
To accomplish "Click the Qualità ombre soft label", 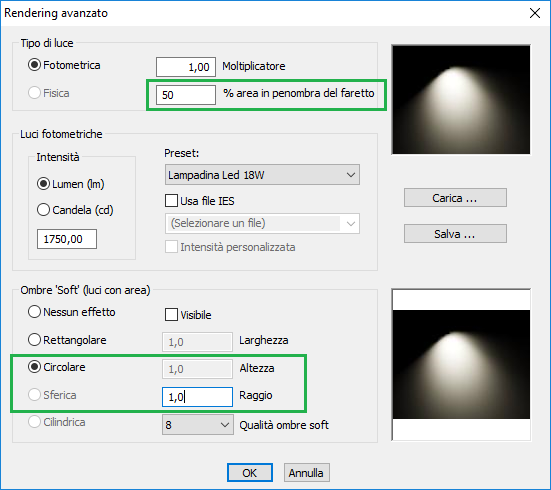I will tap(284, 425).
